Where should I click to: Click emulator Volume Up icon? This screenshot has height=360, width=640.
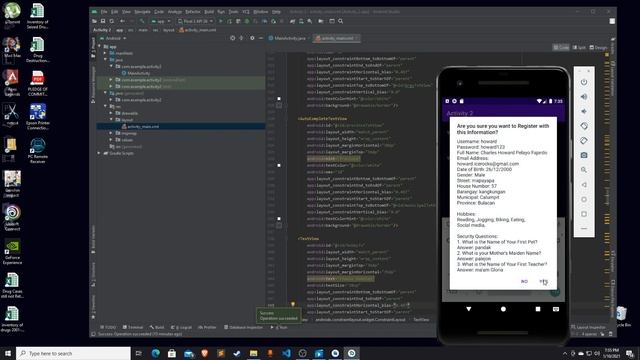(584, 97)
